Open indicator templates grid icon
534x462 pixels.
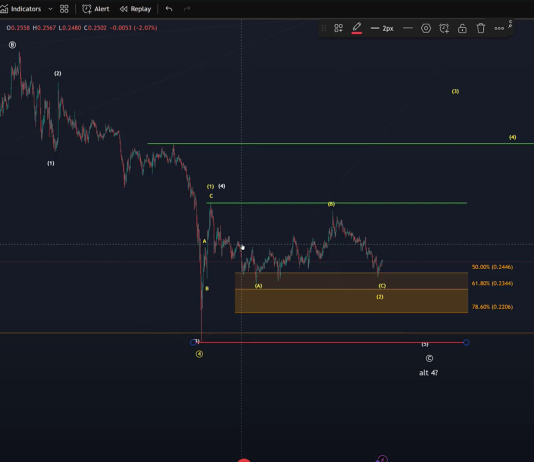click(64, 9)
